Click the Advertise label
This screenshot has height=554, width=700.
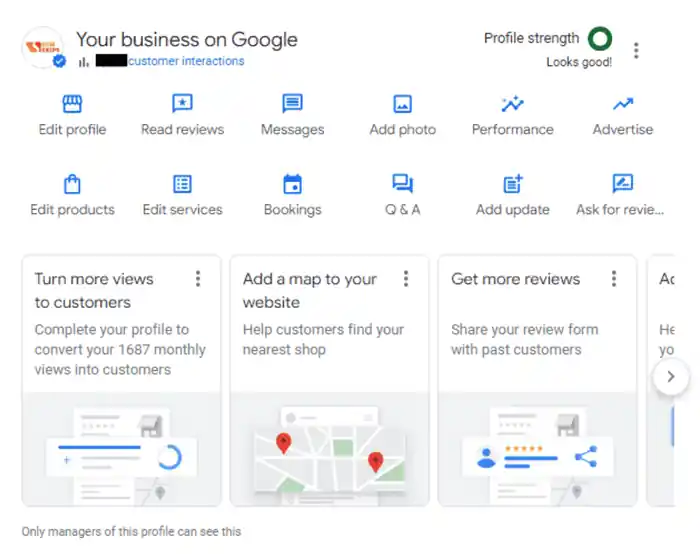click(x=623, y=129)
